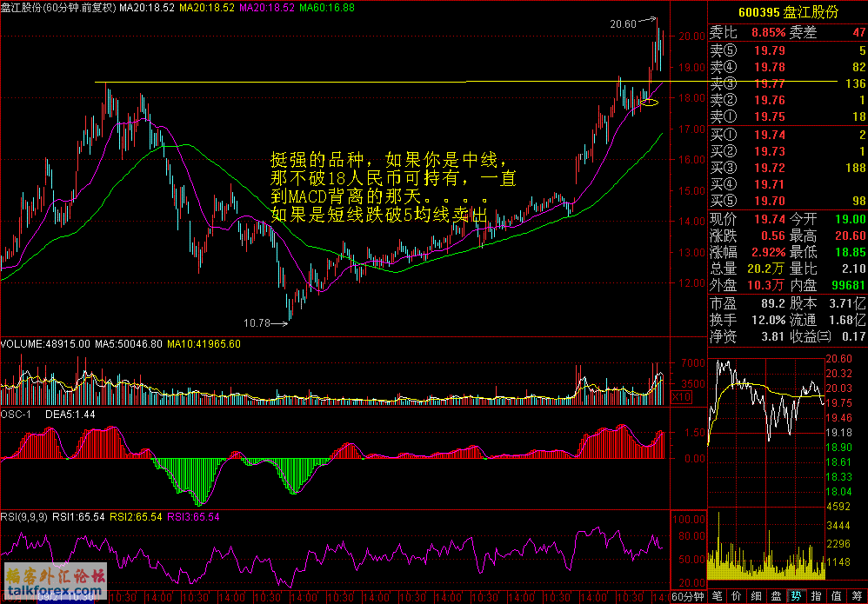The image size is (868, 604).
Task: Click the 总量 value 20.2万
Action: click(x=766, y=269)
